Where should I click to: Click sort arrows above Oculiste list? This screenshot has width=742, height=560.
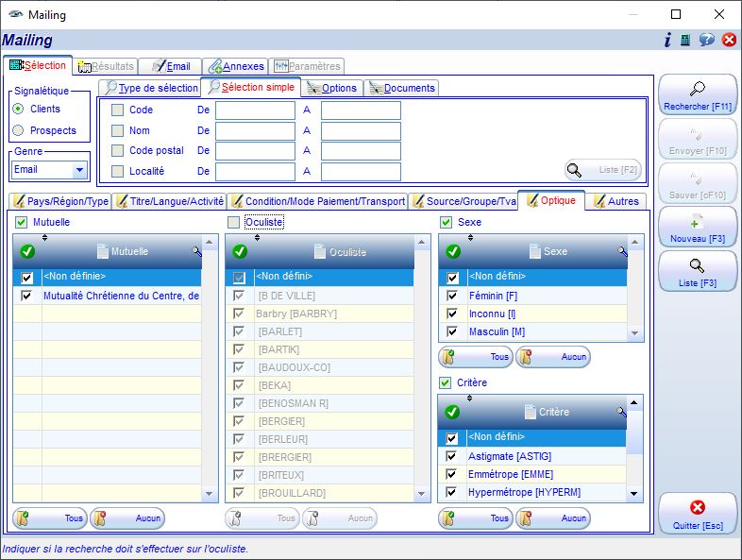[x=257, y=238]
